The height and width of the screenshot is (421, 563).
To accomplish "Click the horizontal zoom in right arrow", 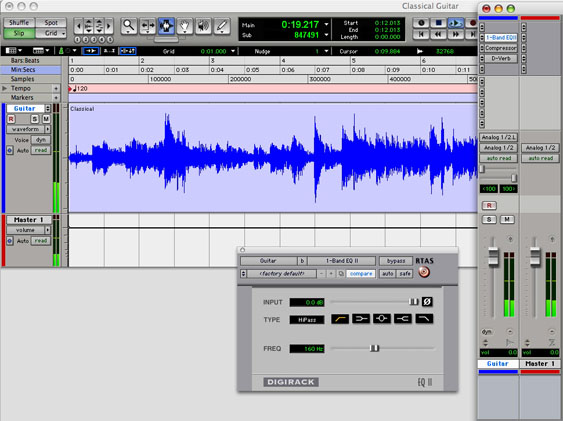I will (109, 26).
